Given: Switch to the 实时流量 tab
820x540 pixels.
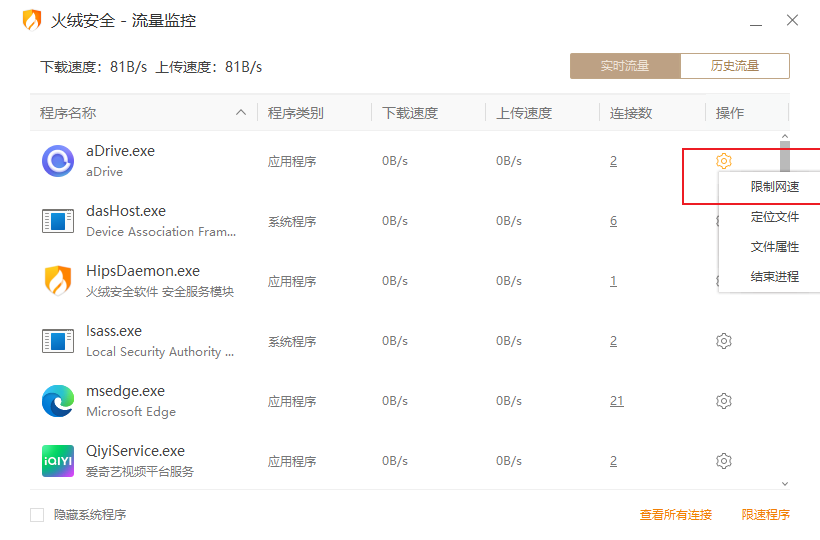Looking at the screenshot, I should click(625, 66).
